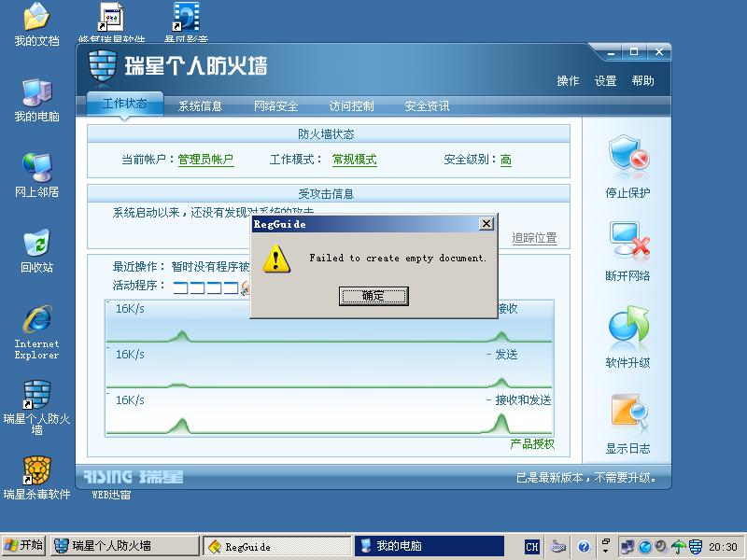Click the 管理员帐户 link
747x560 pixels.
point(205,160)
